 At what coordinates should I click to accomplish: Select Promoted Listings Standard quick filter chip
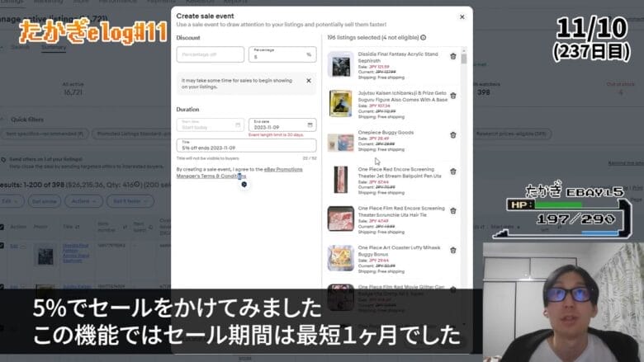click(x=131, y=134)
